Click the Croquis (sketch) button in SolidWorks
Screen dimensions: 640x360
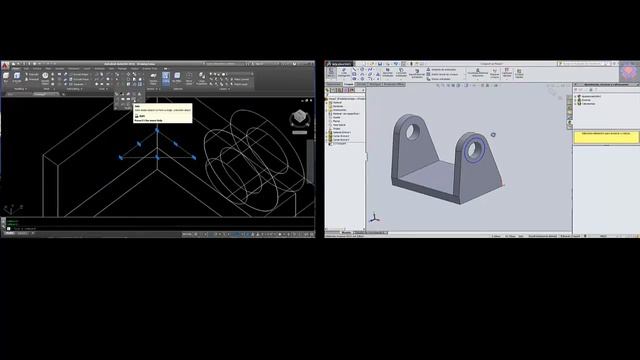(331, 73)
